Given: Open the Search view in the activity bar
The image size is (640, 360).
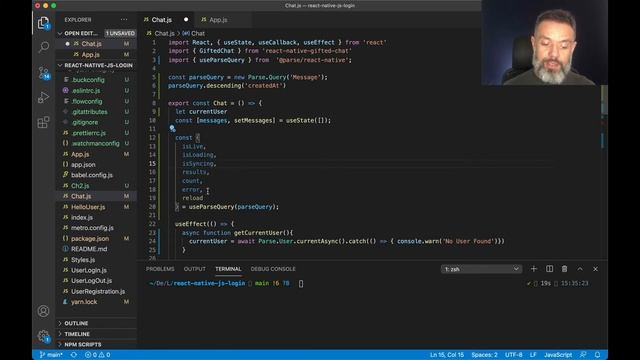Looking at the screenshot, I should (x=43, y=47).
